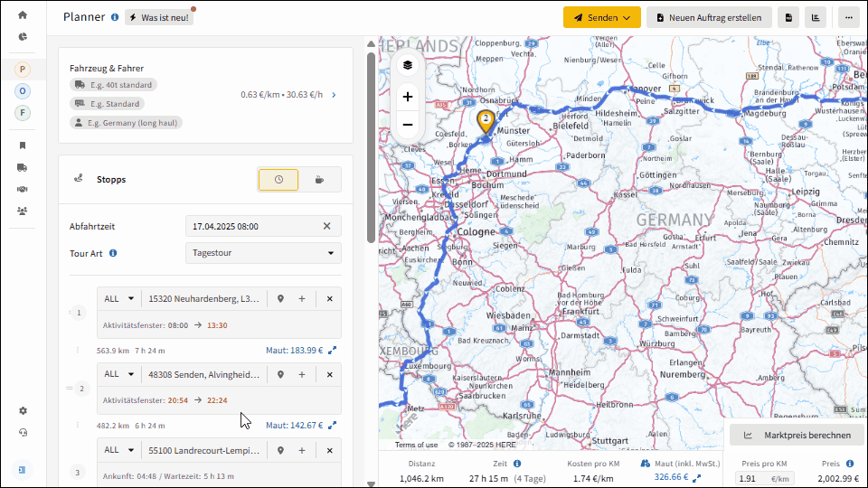Click the Planner info icon

pyautogui.click(x=115, y=17)
